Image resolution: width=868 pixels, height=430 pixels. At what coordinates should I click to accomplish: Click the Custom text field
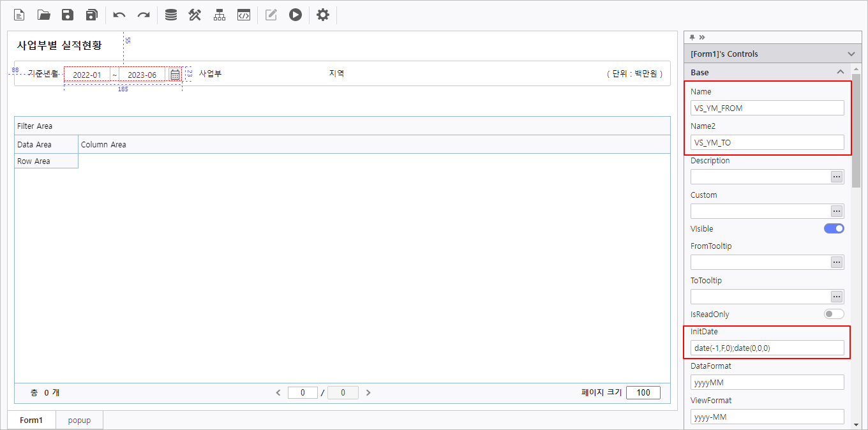coord(760,211)
